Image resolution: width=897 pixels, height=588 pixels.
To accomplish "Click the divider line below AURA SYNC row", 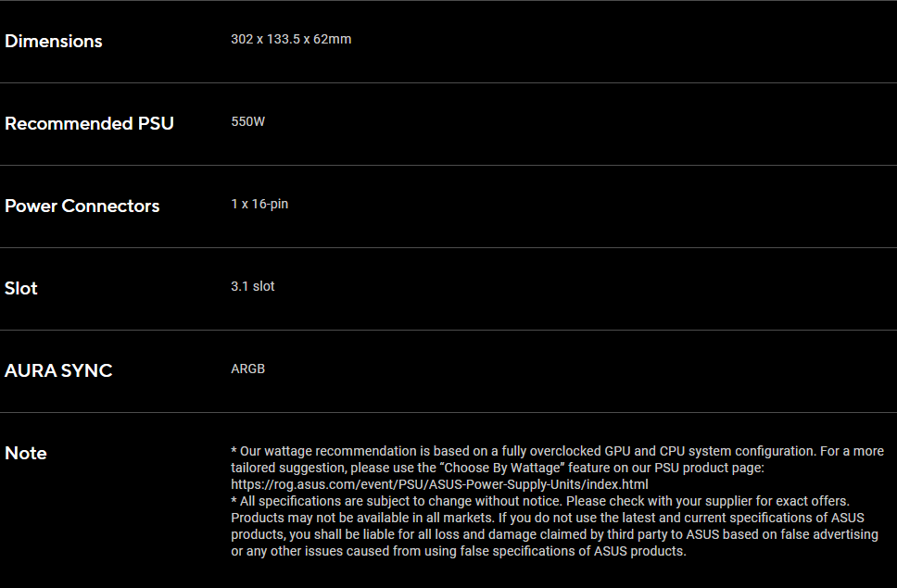I will click(x=448, y=412).
